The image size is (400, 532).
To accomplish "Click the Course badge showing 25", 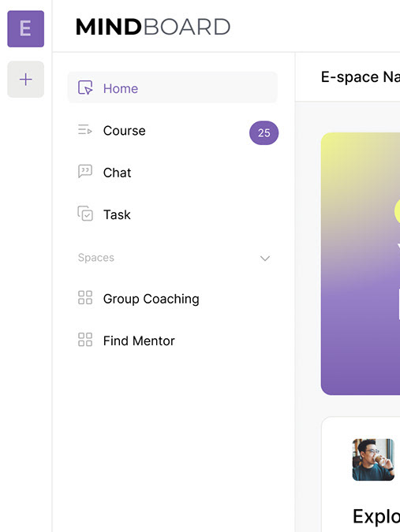I will tap(264, 132).
